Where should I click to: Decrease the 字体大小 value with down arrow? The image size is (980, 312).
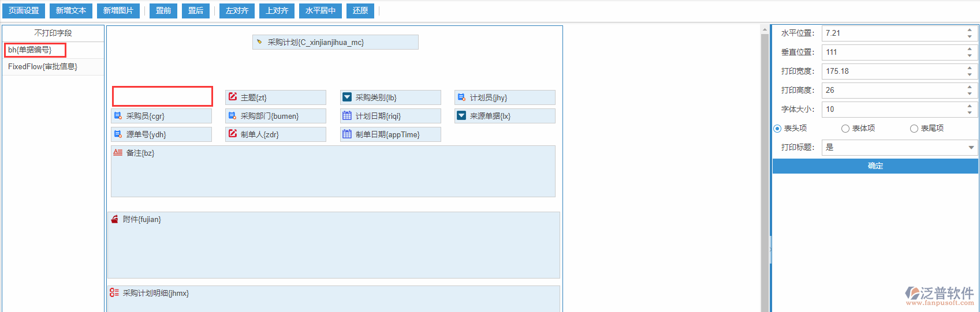click(x=970, y=112)
